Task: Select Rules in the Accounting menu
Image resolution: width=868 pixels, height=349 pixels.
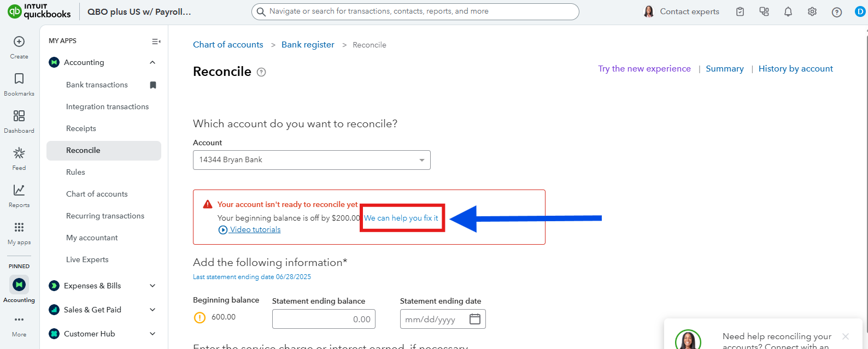Action: (75, 172)
